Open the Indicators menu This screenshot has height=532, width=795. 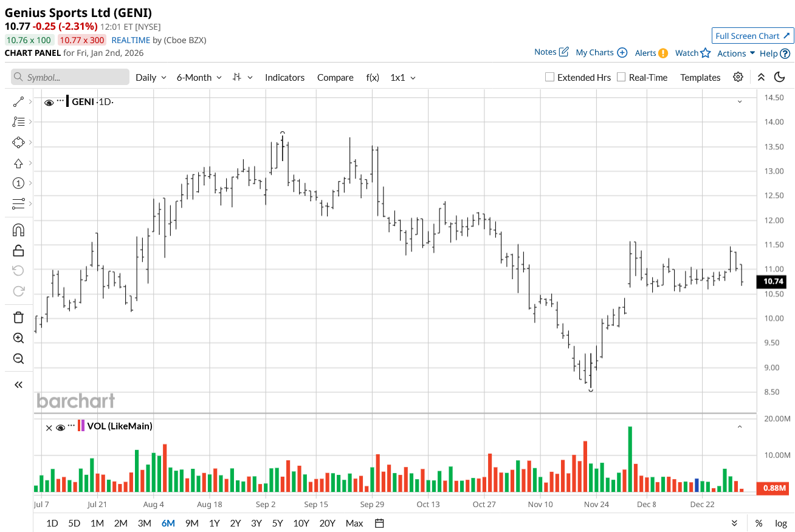[284, 78]
